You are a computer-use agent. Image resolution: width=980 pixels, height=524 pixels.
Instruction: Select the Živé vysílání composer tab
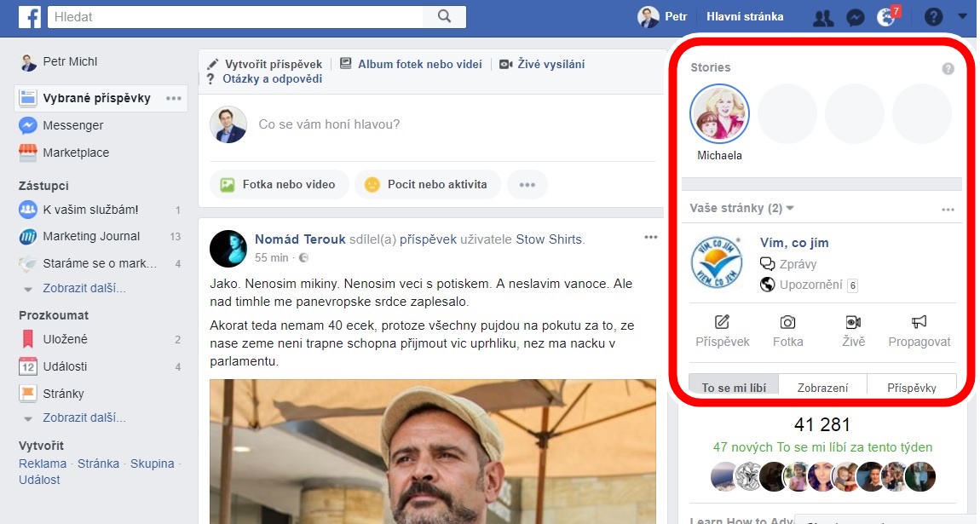tap(543, 65)
